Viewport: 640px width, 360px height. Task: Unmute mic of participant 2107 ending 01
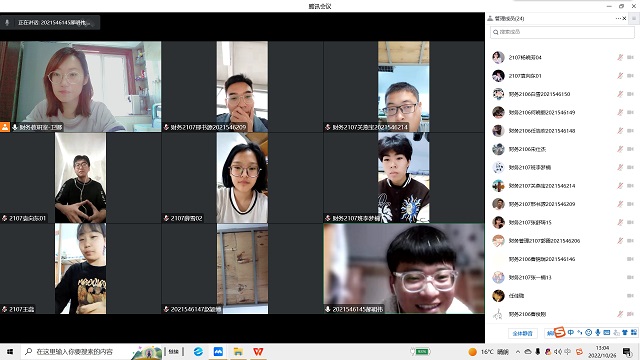[x=620, y=76]
